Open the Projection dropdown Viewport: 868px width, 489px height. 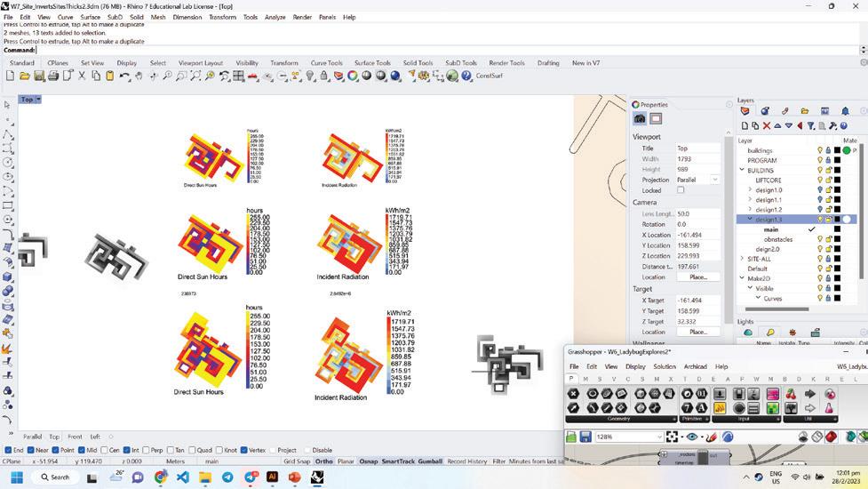point(714,180)
